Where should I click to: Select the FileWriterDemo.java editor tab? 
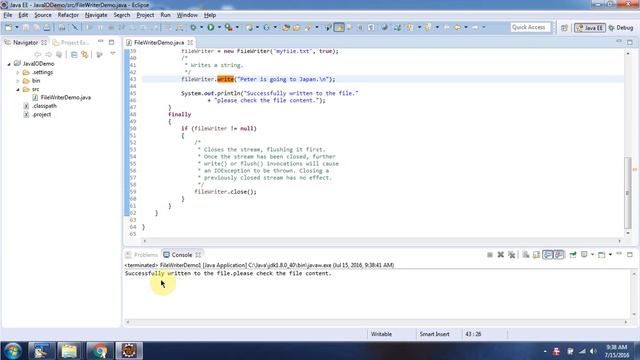[159, 42]
